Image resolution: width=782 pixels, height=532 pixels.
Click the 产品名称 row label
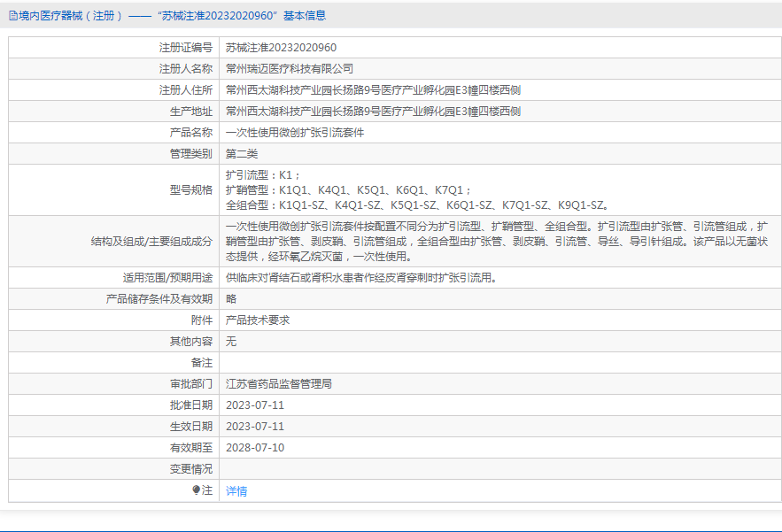[x=191, y=133]
